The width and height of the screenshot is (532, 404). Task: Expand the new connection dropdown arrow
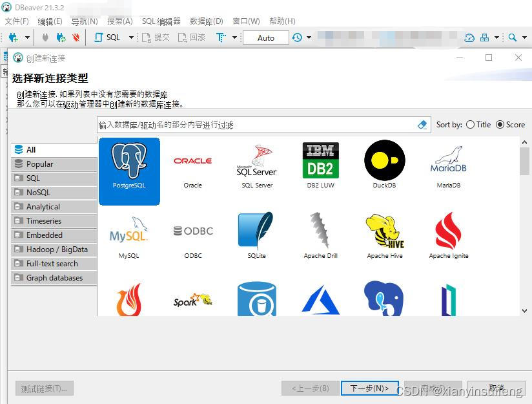click(x=27, y=37)
